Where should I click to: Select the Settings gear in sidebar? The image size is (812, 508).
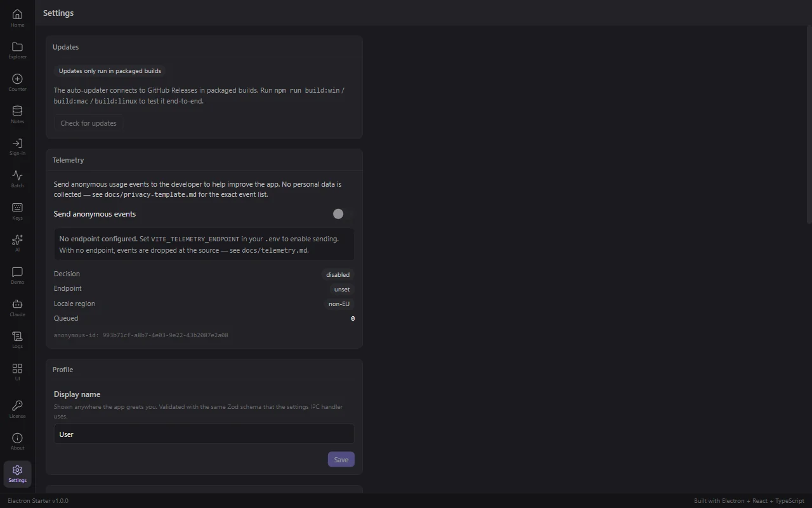[17, 474]
